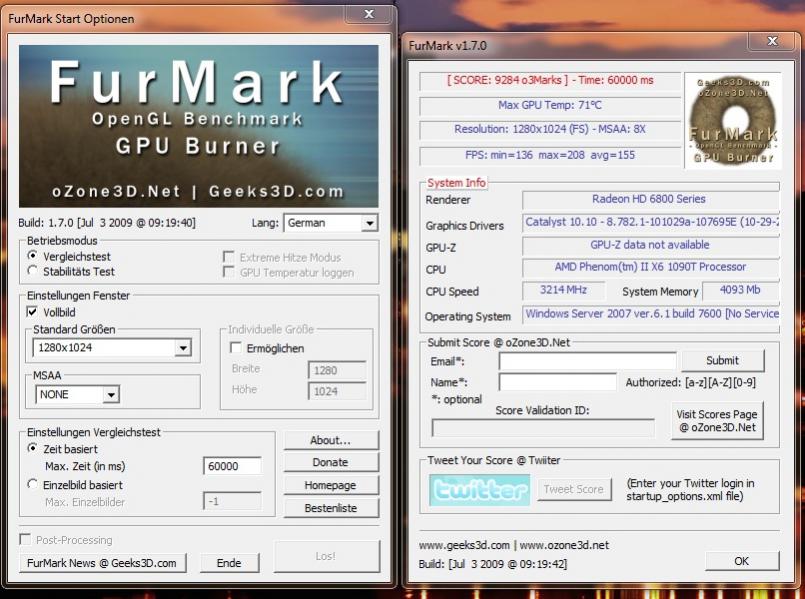Click the Email input field
The width and height of the screenshot is (805, 599).
tap(587, 361)
